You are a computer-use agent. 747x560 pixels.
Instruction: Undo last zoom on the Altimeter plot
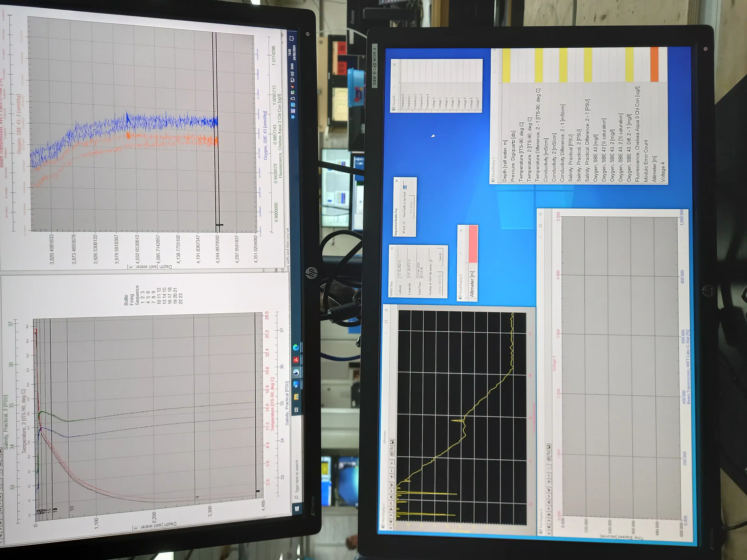(x=392, y=462)
